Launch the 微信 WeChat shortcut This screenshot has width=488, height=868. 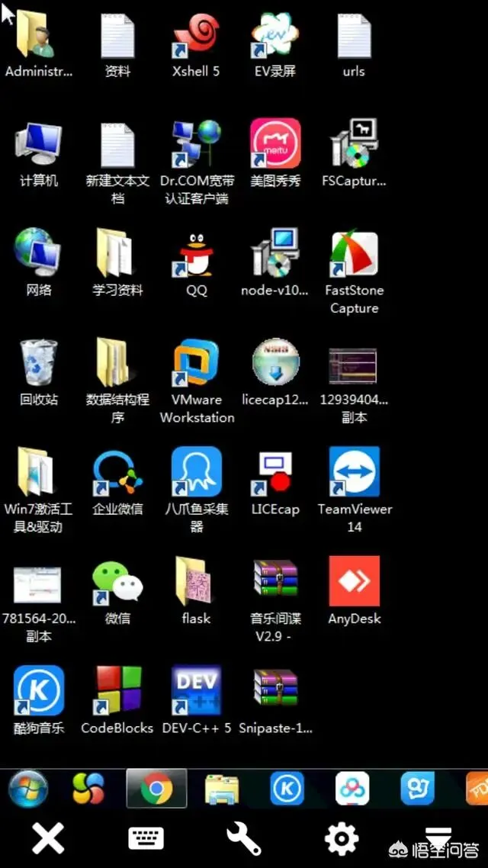pos(117,583)
